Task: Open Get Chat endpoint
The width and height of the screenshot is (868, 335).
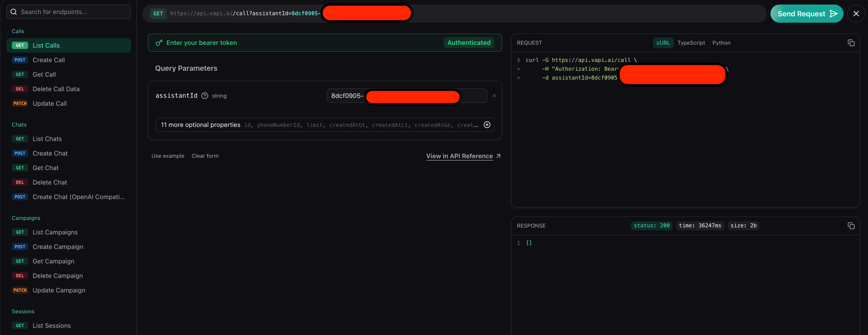Action: (68, 168)
